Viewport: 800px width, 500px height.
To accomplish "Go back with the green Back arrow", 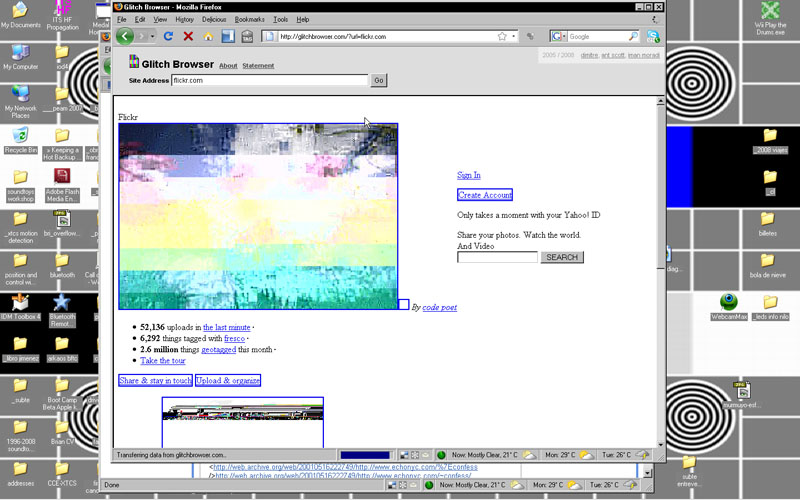I will (124, 36).
